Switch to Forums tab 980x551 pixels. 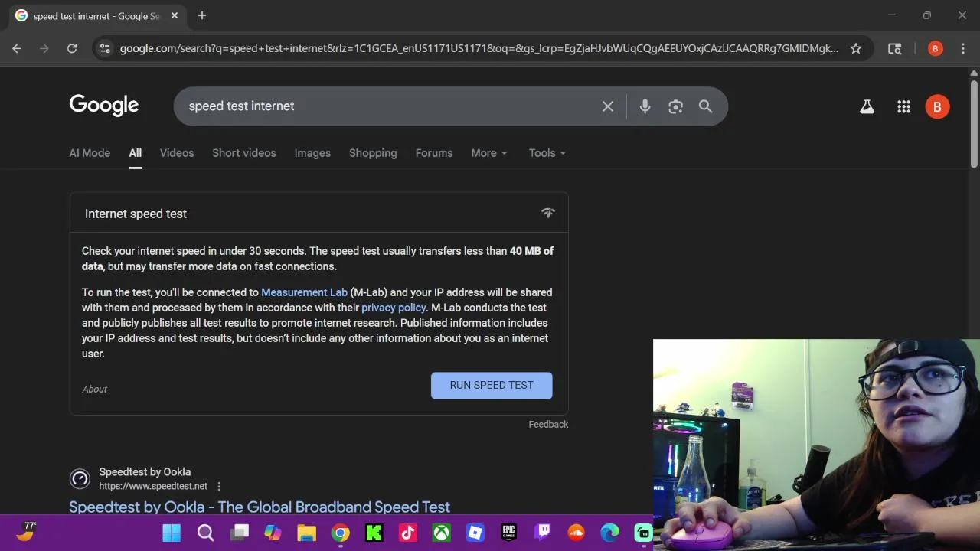[x=434, y=153]
